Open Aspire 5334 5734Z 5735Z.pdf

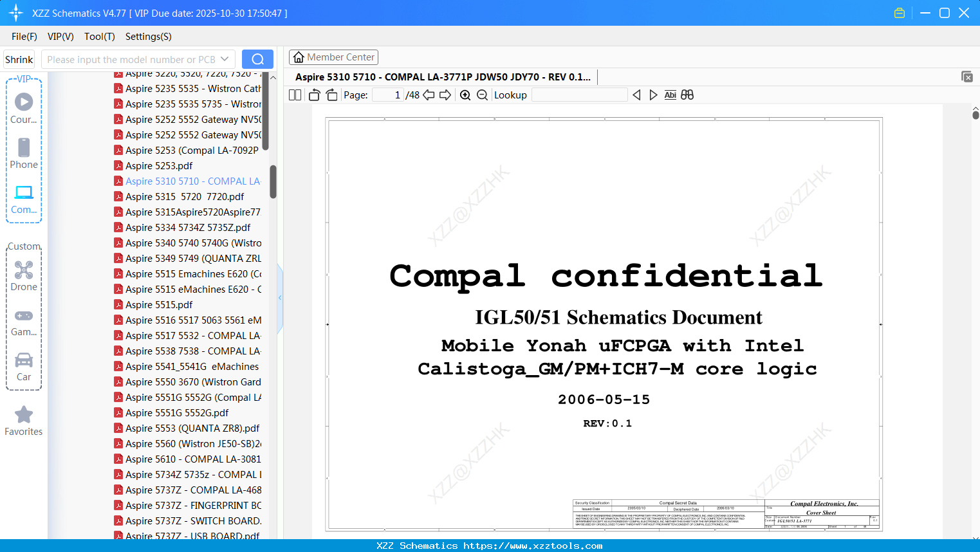[182, 228]
